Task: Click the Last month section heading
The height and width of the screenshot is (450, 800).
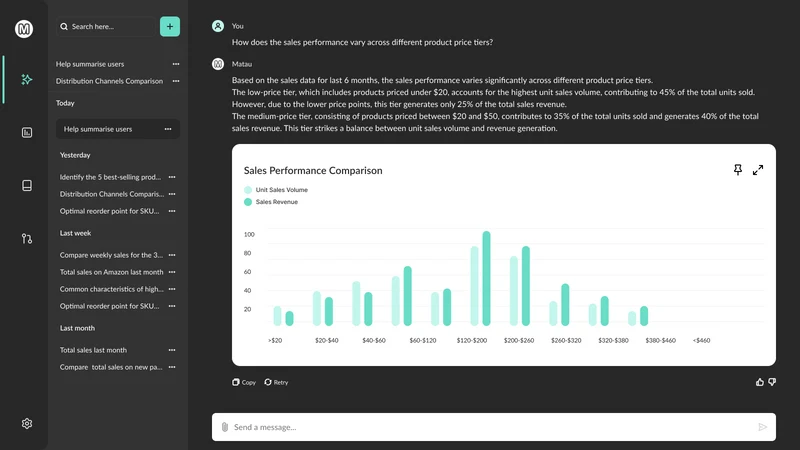Action: point(77,328)
